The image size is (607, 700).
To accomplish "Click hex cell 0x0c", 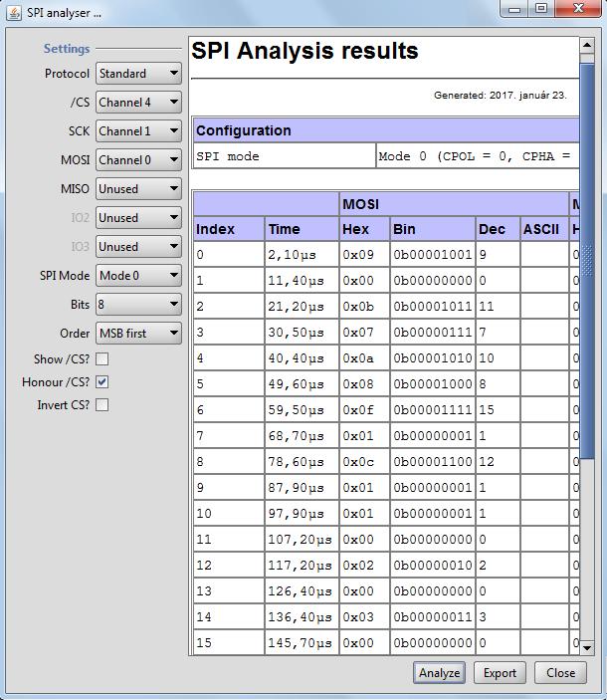I will pyautogui.click(x=364, y=462).
